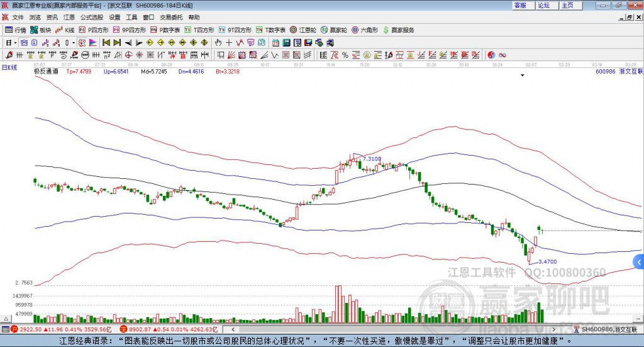The image size is (644, 347).
Task: Select the zigzag line tool
Action: [275, 55]
